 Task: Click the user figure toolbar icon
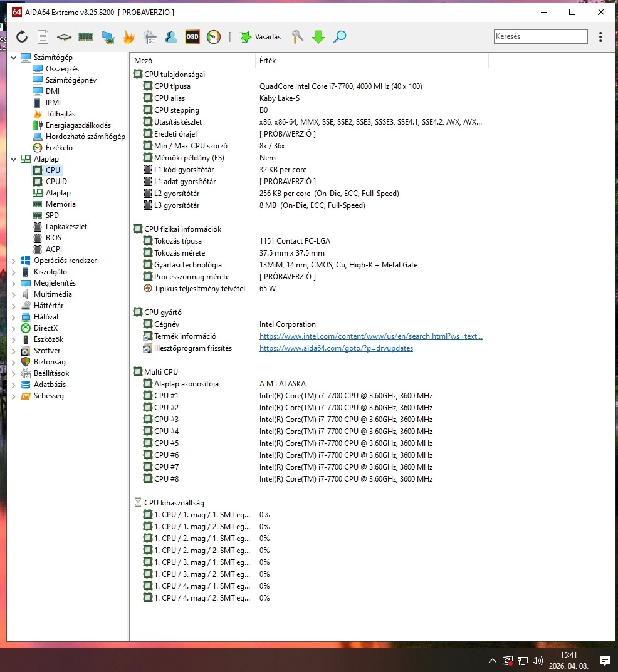click(170, 37)
